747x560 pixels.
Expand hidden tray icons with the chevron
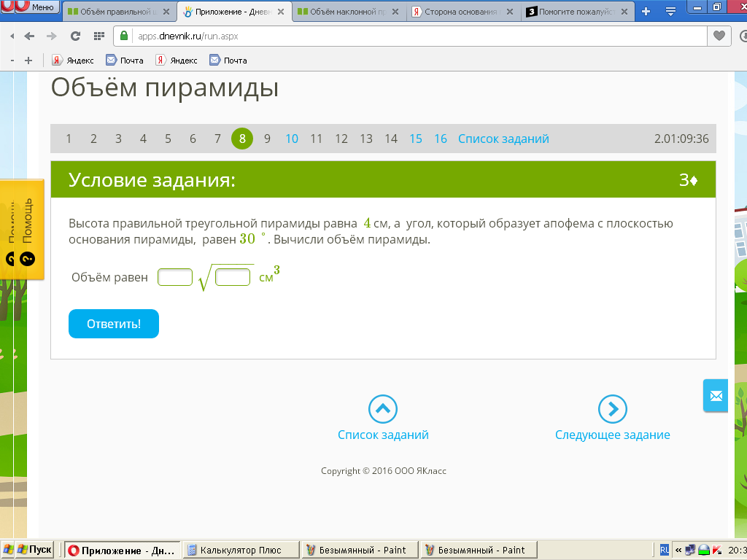[x=678, y=550]
